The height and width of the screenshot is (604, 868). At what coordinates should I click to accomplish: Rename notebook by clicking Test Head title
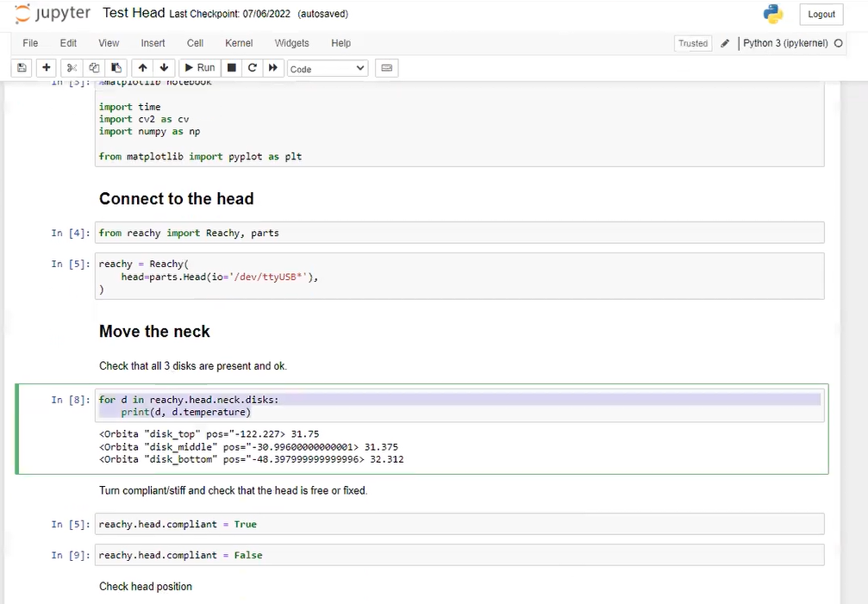click(x=134, y=13)
